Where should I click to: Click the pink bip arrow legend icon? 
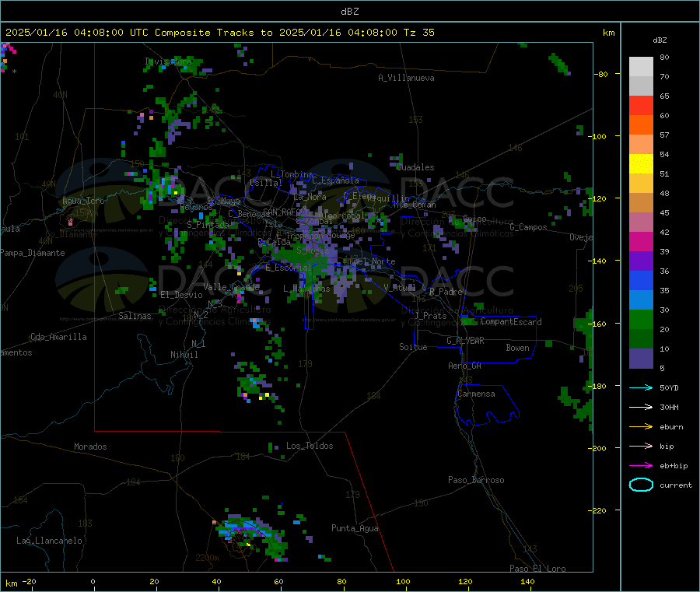641,446
